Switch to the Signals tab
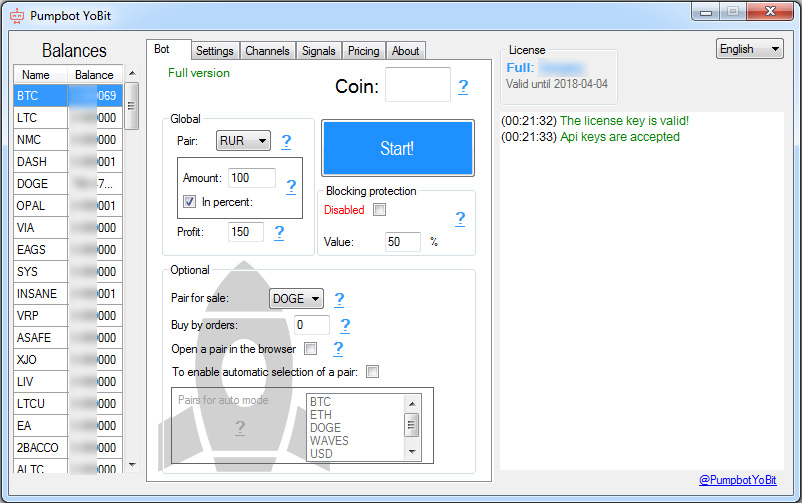 click(319, 51)
